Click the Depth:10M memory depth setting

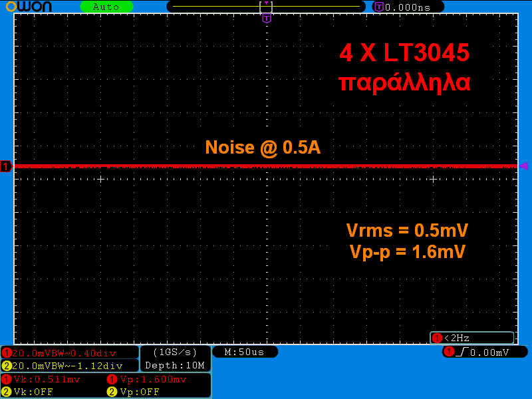[x=175, y=365]
